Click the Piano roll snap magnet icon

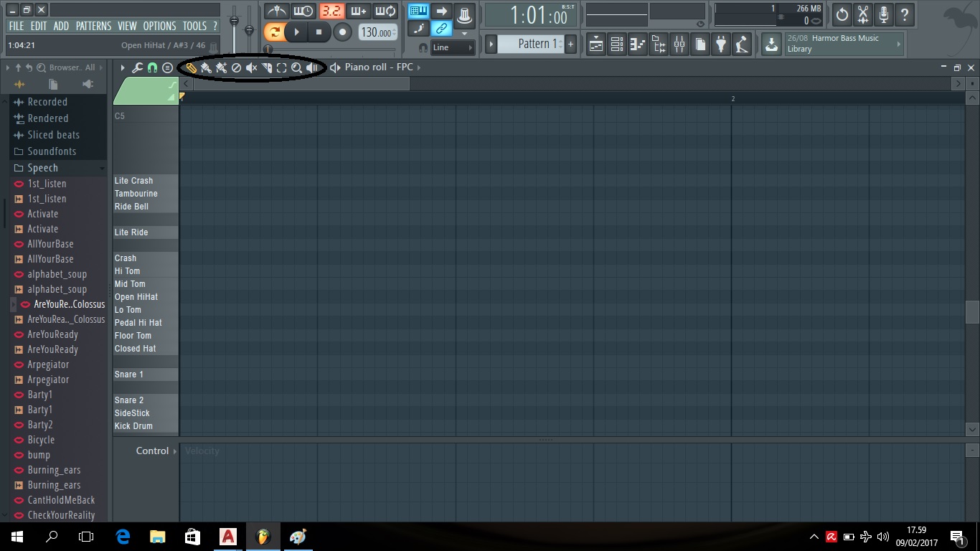click(151, 67)
